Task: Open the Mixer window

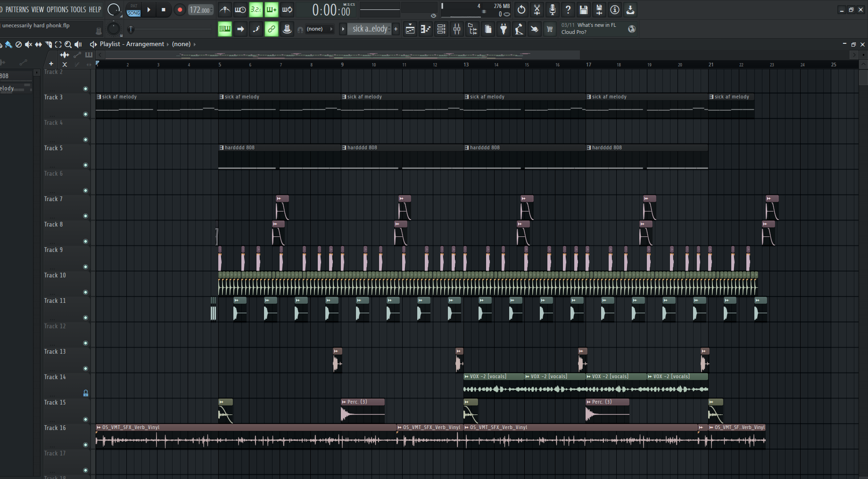Action: [457, 29]
